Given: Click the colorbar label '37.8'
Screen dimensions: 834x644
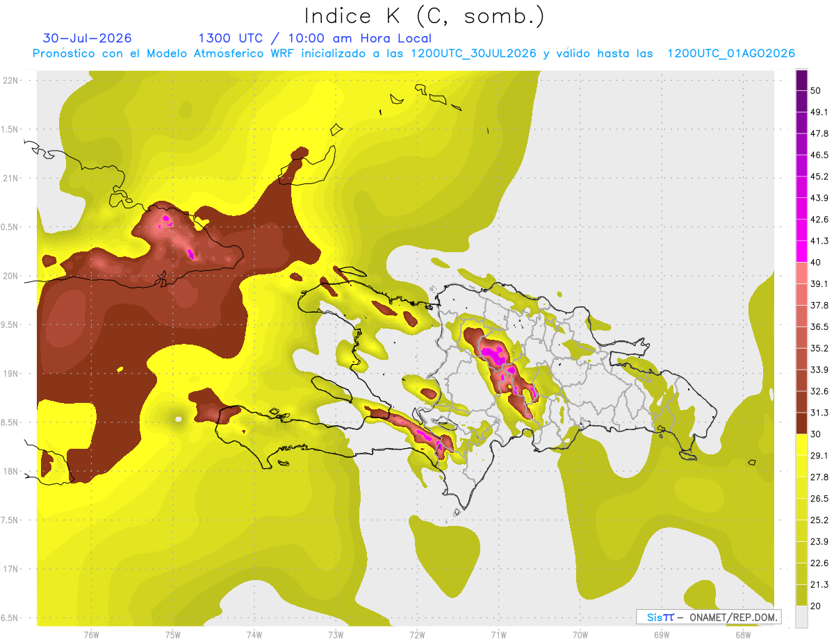Looking at the screenshot, I should [x=819, y=305].
